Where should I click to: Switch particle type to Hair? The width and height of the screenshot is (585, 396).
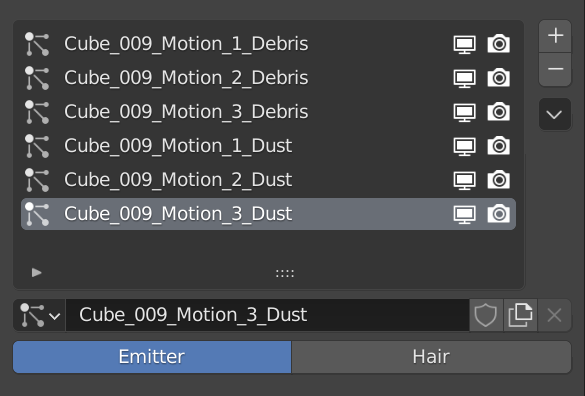click(x=431, y=357)
